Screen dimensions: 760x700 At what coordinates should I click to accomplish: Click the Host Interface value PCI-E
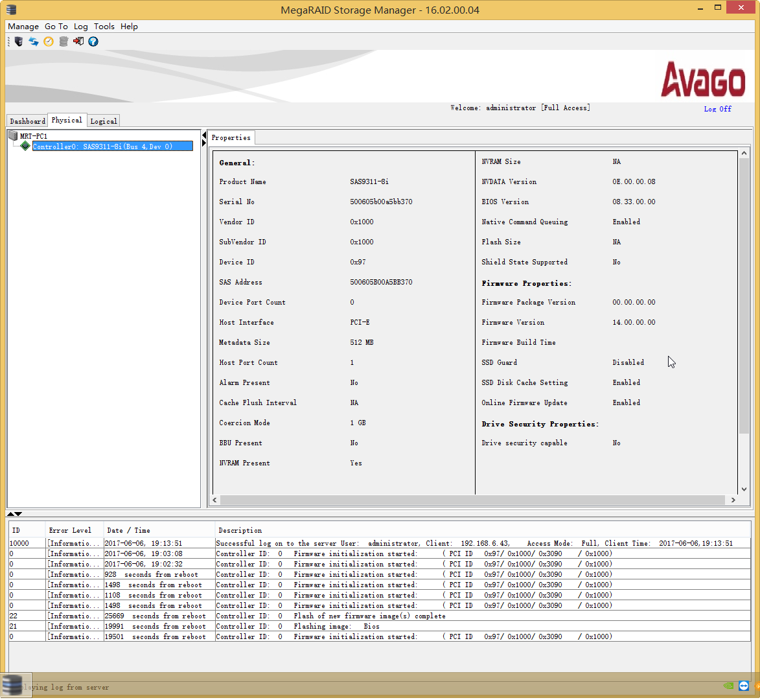tap(360, 322)
